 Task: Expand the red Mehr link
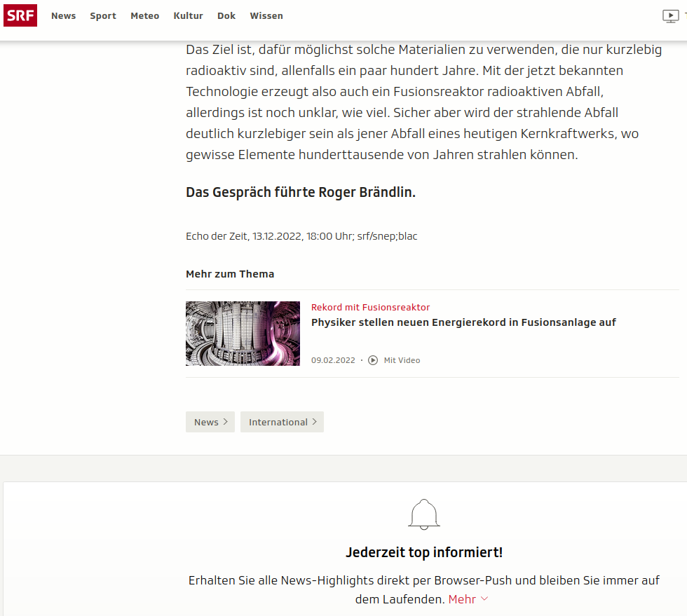[468, 599]
